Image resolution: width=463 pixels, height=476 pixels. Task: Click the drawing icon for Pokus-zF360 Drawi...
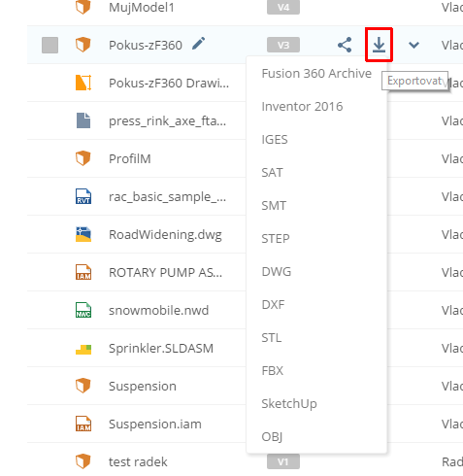(83, 83)
